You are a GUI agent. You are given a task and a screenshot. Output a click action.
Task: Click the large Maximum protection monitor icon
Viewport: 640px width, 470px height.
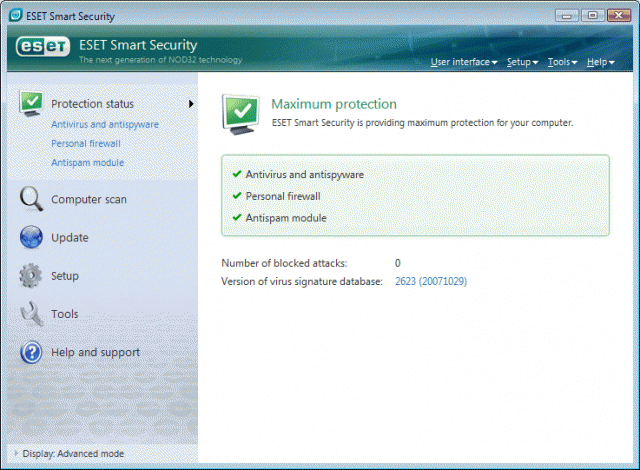pos(241,115)
